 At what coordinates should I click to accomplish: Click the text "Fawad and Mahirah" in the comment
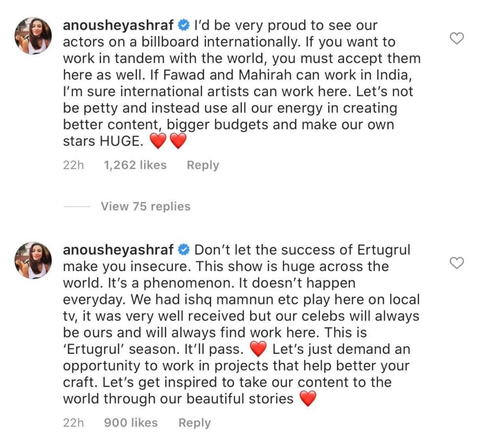point(248,76)
